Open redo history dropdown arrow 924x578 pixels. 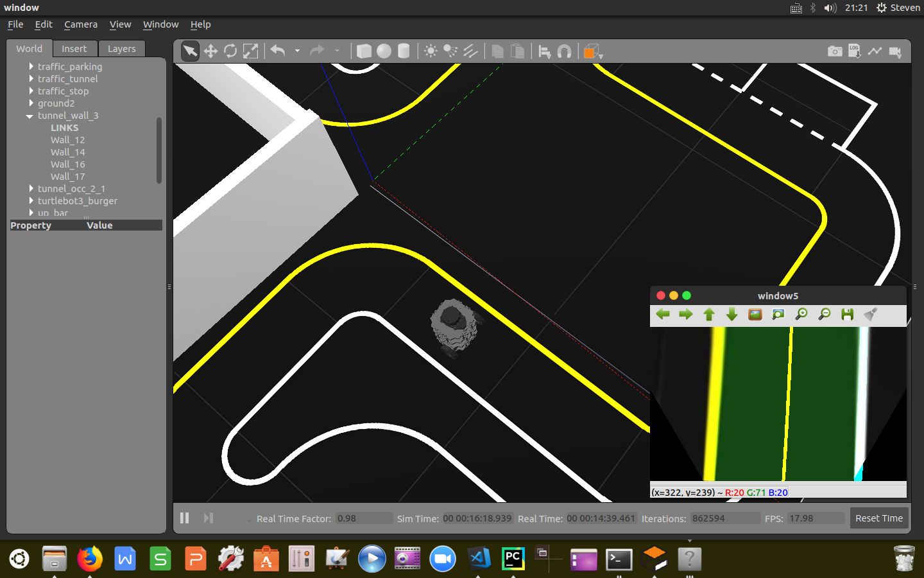tap(337, 51)
